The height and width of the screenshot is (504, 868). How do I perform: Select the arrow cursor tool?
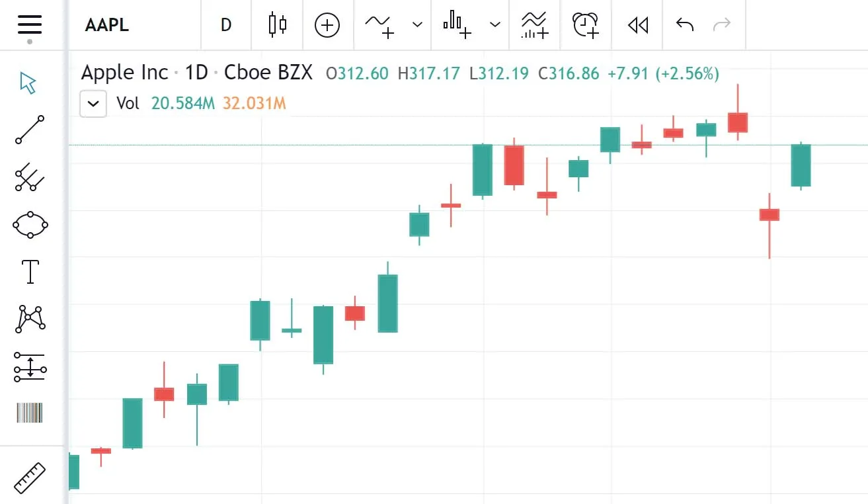(28, 83)
